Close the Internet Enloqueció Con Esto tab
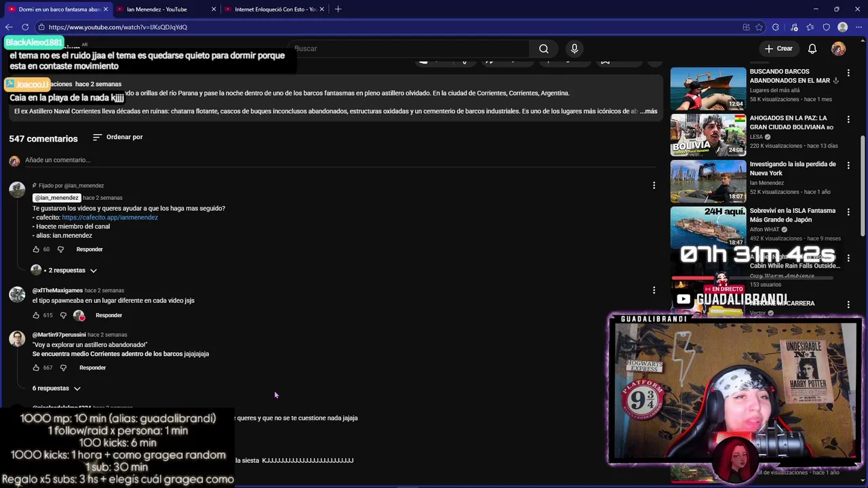 click(x=322, y=9)
